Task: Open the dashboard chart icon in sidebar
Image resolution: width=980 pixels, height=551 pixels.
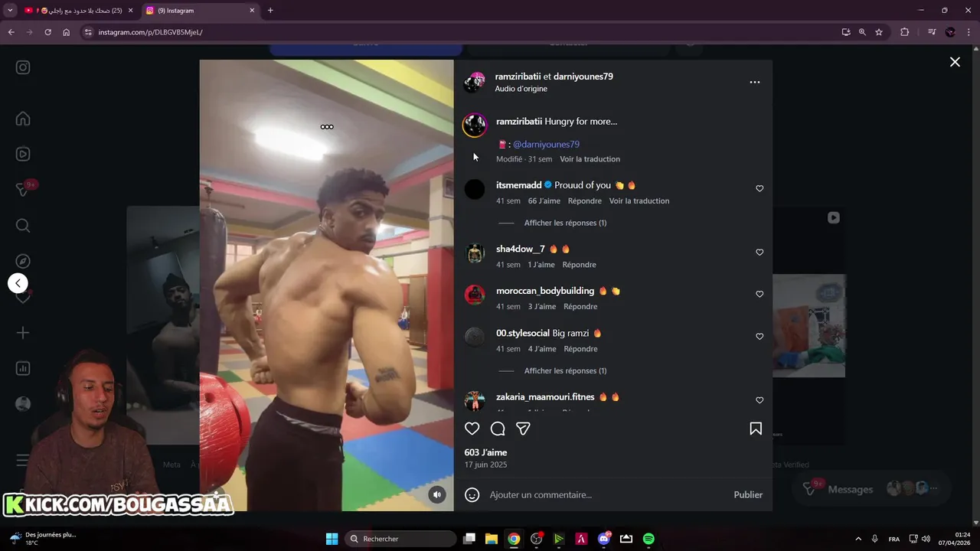Action: coord(23,368)
